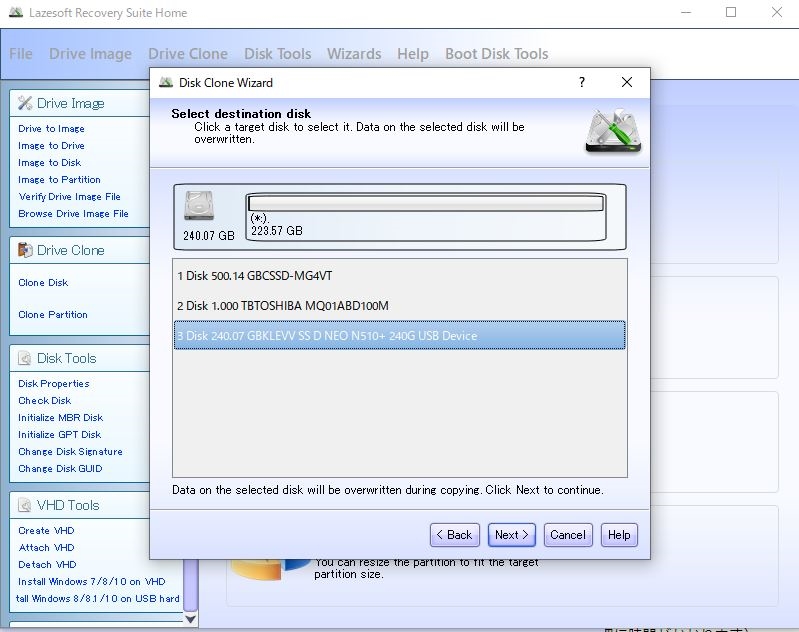Viewport: 799px width, 632px height.
Task: Open Check Disk link
Action: click(x=45, y=400)
